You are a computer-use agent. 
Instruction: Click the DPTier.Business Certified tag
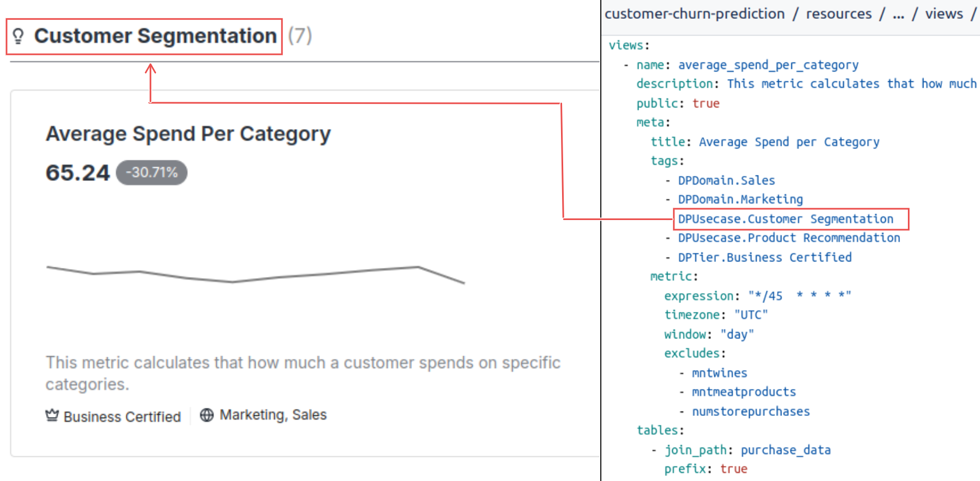pyautogui.click(x=764, y=257)
